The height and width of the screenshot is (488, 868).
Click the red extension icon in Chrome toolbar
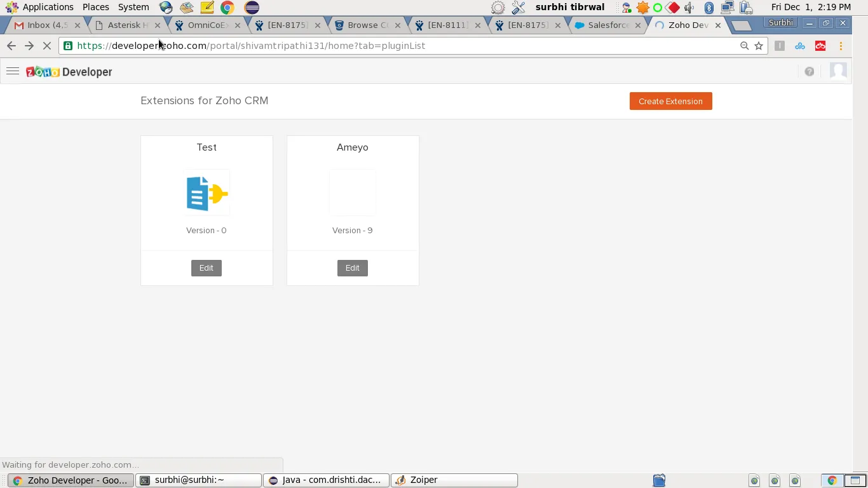point(820,46)
